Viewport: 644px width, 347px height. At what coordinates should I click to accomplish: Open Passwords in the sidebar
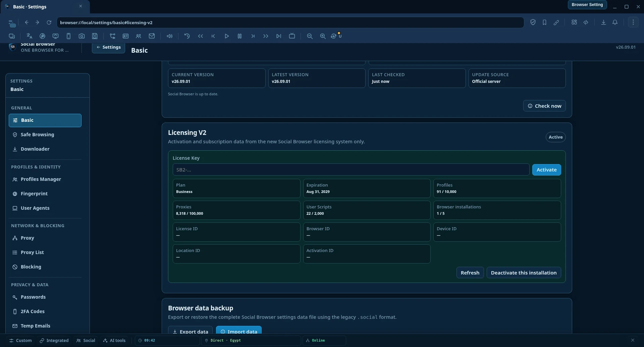pos(45,297)
